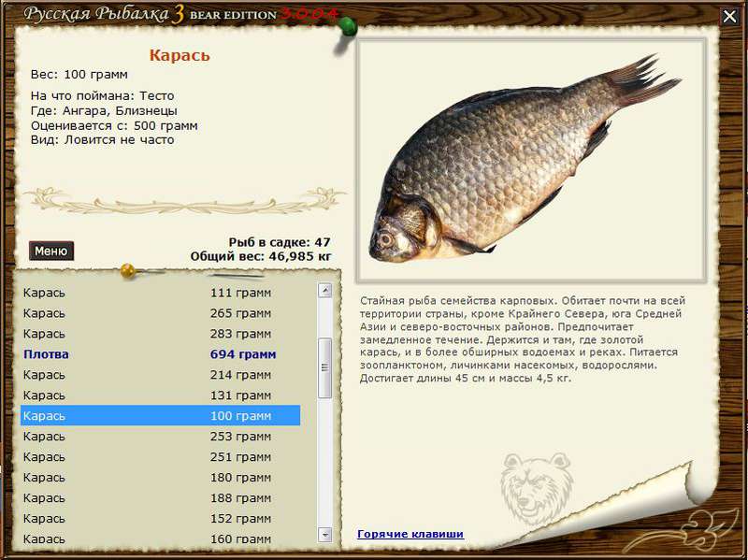This screenshot has height=560, width=748.
Task: Select the Карась 152 грамм row
Action: 159,519
